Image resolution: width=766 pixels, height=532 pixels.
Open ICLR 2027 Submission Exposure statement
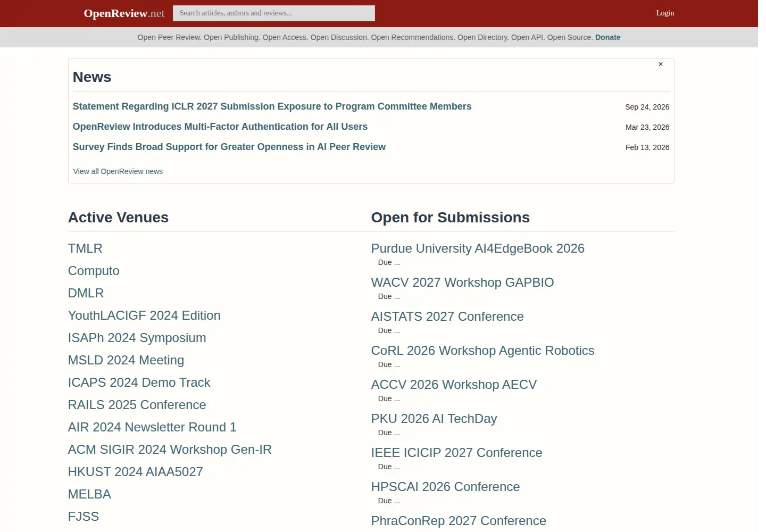(272, 106)
